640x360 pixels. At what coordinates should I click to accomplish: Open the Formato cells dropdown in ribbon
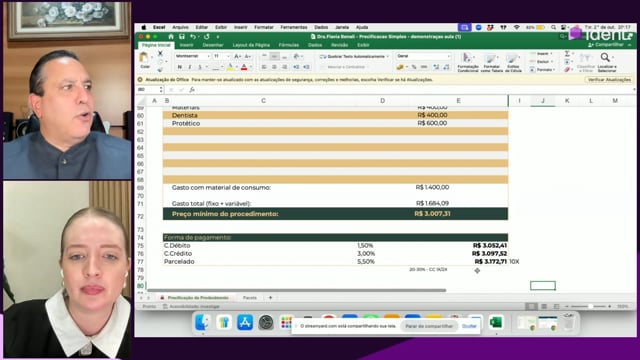coord(542,70)
